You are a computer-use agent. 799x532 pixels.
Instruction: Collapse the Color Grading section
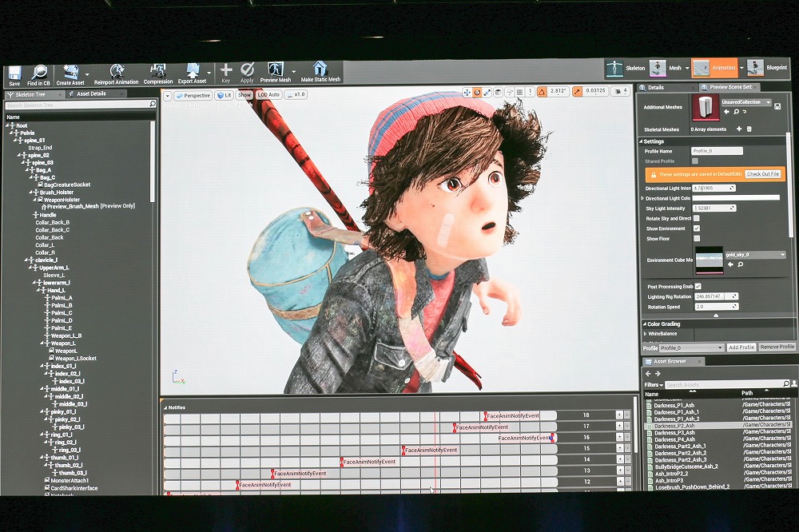coord(644,324)
